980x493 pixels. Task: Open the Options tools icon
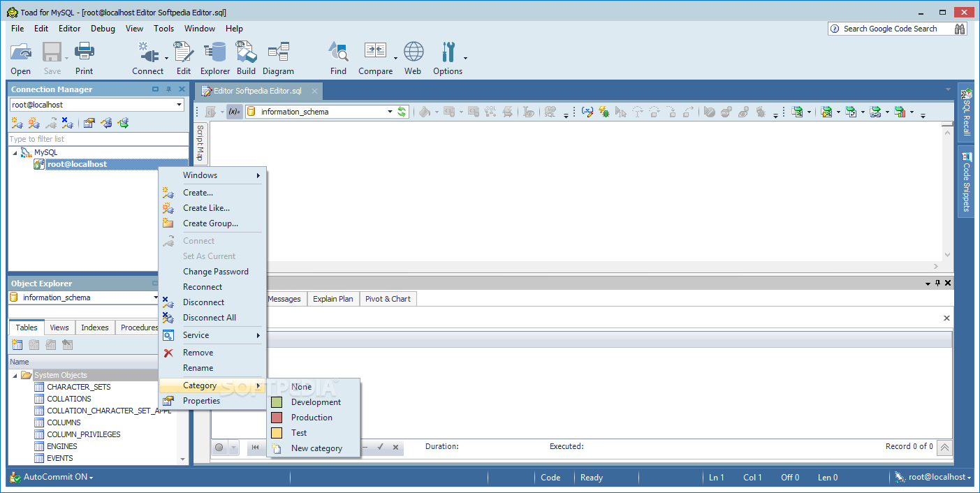(448, 52)
